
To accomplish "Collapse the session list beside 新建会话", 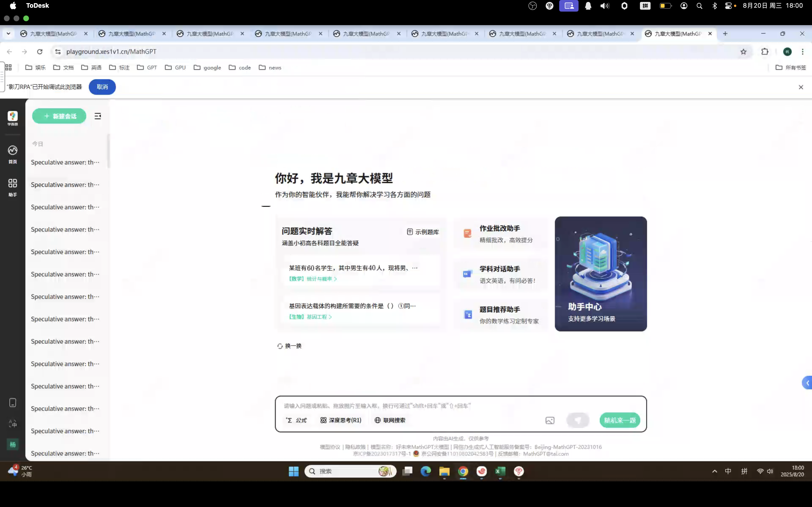I will tap(98, 116).
